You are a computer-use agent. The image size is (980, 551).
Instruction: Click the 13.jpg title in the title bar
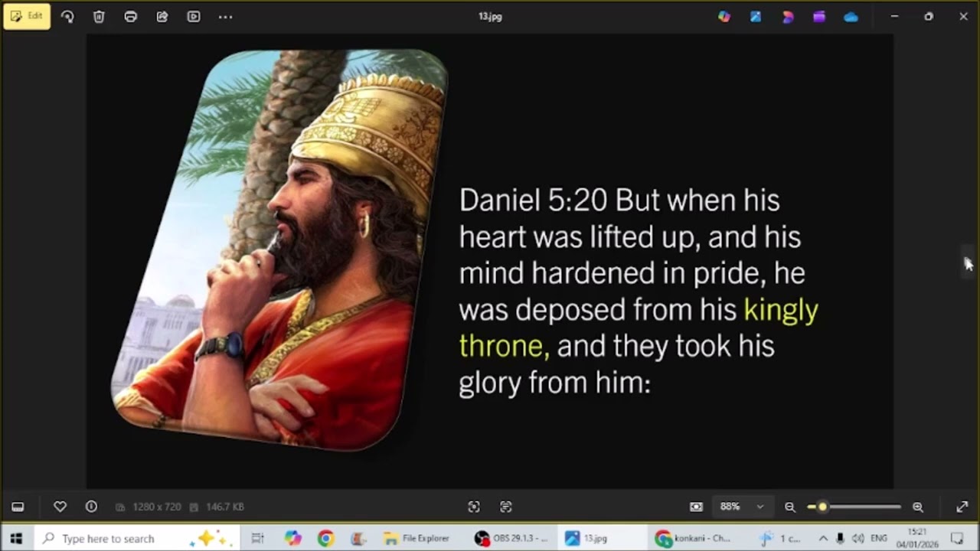coord(490,16)
